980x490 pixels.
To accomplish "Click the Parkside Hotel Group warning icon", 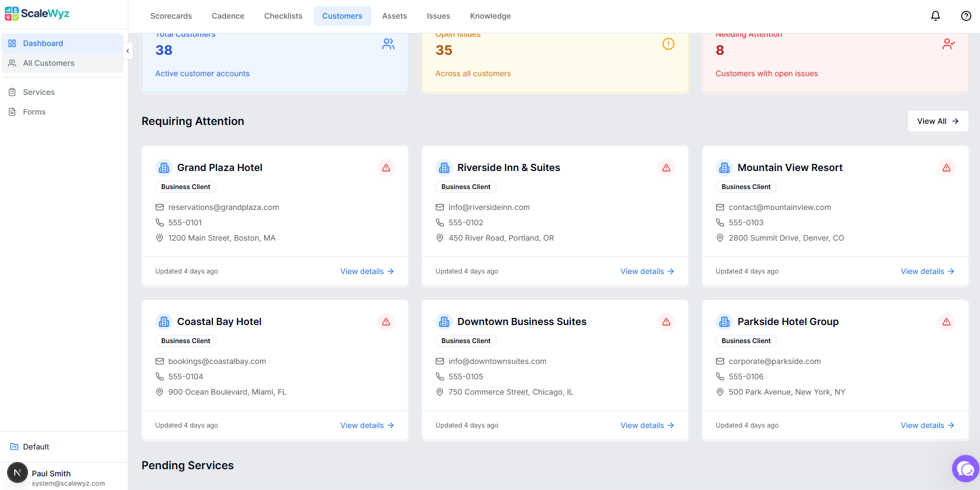I will (x=947, y=322).
